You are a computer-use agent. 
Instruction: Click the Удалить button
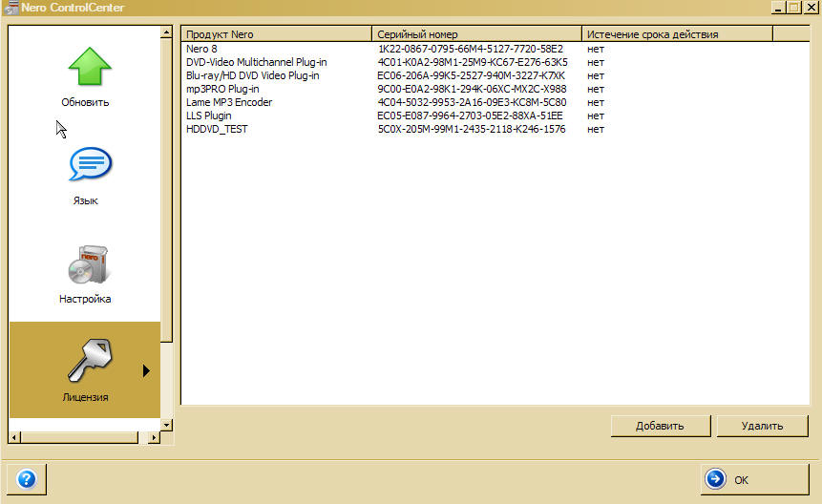click(x=762, y=426)
